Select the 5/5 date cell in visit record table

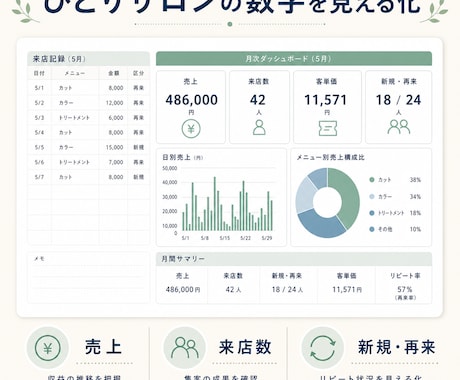(x=39, y=147)
